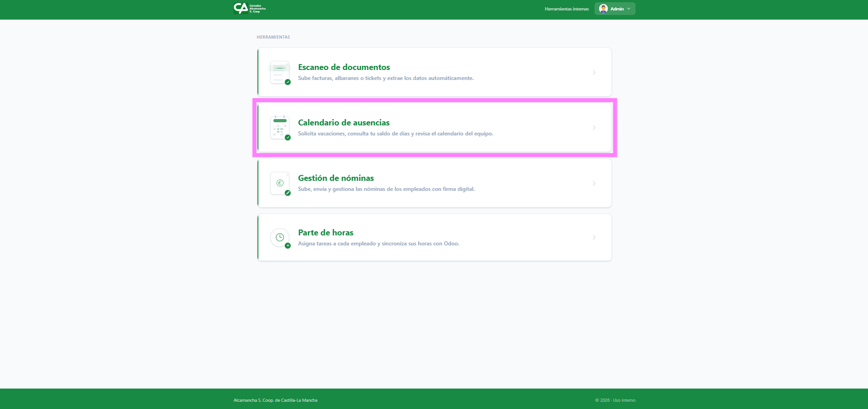Click the invoice upload description text

(386, 78)
